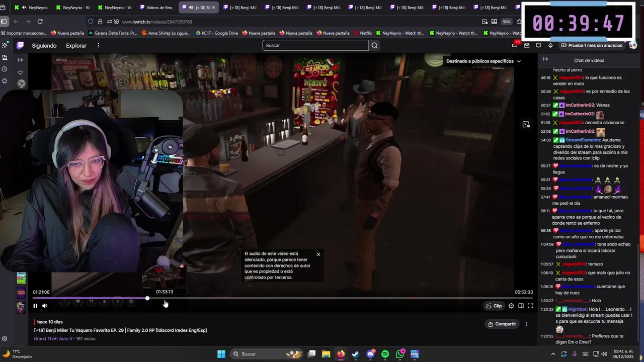The image size is (644, 362).
Task: Click the tracking protection shield icon
Action: click(x=91, y=22)
